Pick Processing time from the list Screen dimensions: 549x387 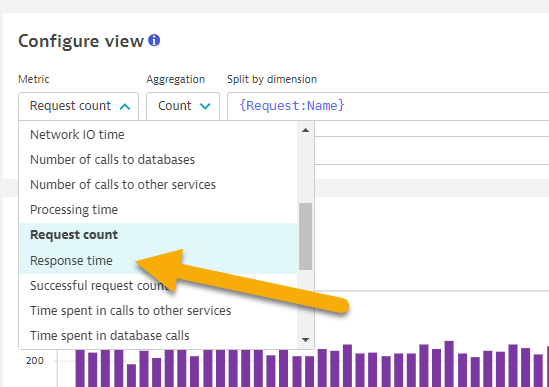(x=74, y=210)
